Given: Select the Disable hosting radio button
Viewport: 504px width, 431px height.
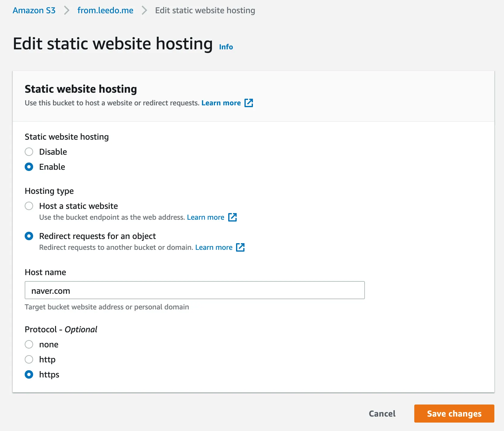Looking at the screenshot, I should tap(29, 152).
